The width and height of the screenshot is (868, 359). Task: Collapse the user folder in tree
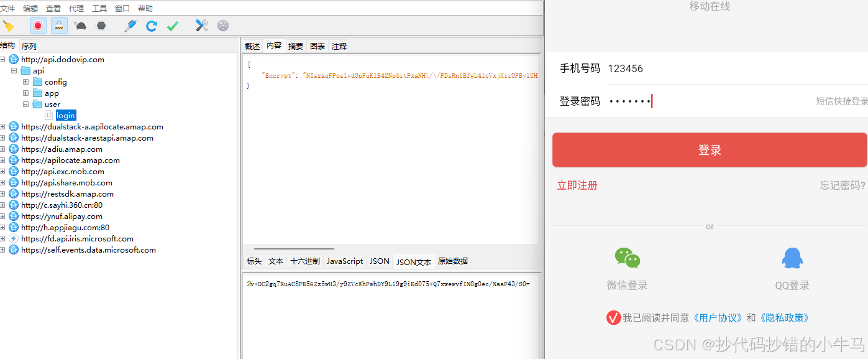coord(26,105)
